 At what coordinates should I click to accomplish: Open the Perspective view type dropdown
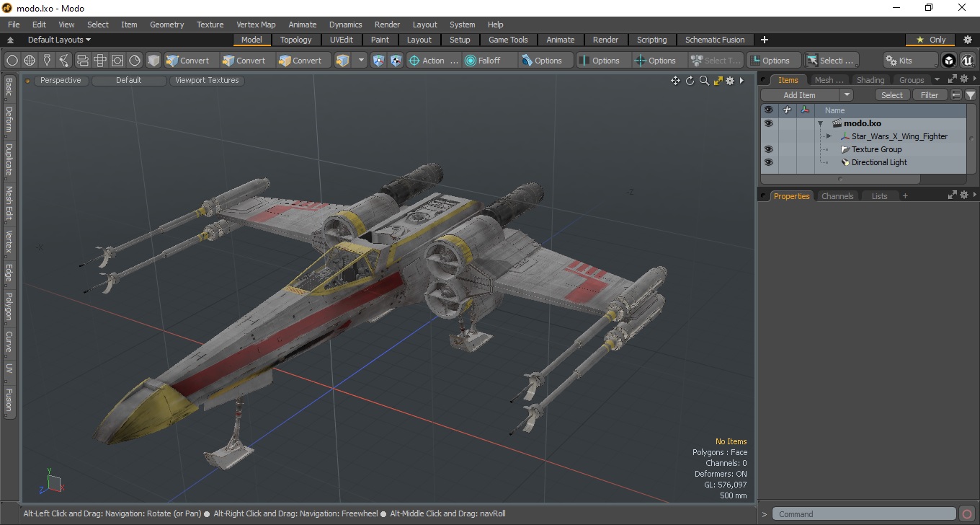pyautogui.click(x=61, y=81)
